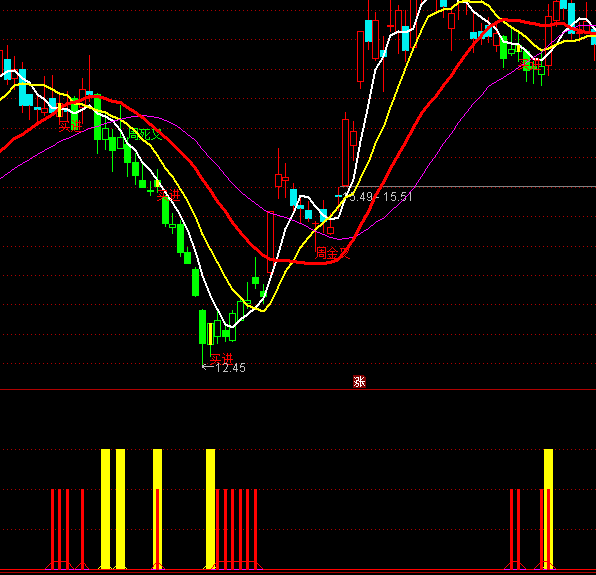
Task: Click the arrow pointing at 12.45
Action: pyautogui.click(x=208, y=367)
